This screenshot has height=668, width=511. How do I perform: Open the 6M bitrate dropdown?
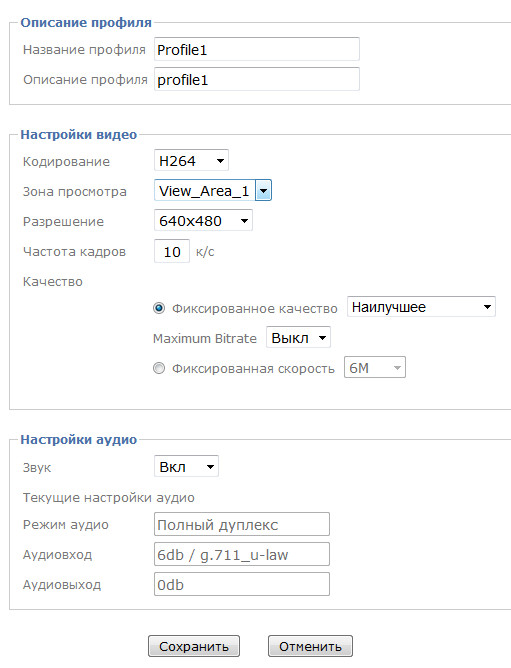coord(375,368)
